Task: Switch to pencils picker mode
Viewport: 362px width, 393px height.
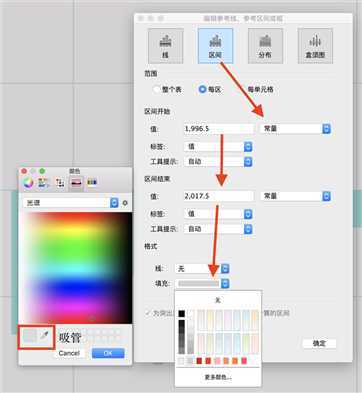Action: [x=92, y=182]
